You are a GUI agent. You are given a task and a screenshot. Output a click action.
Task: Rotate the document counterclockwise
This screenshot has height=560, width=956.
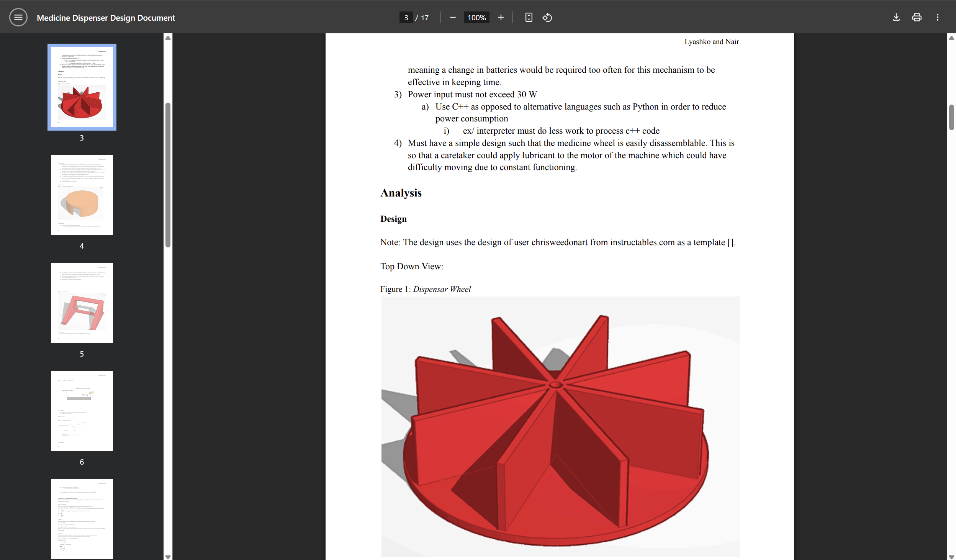click(x=547, y=17)
